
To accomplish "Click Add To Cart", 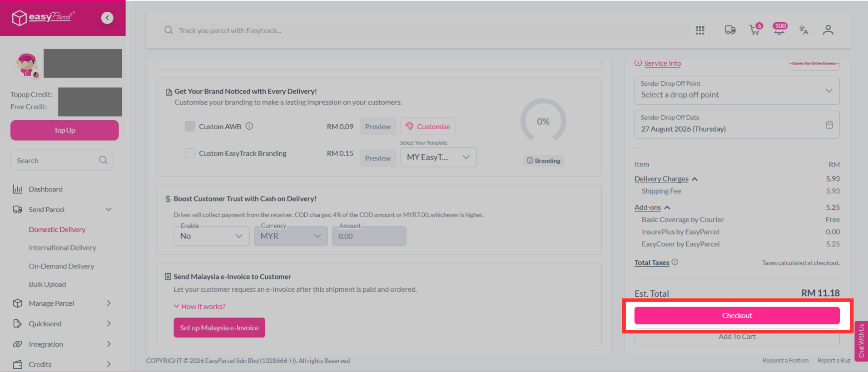I will point(737,336).
